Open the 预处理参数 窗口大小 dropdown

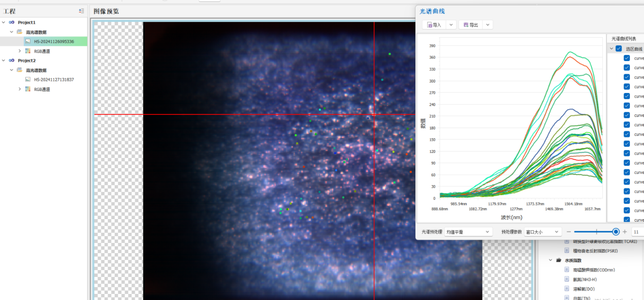pyautogui.click(x=542, y=232)
